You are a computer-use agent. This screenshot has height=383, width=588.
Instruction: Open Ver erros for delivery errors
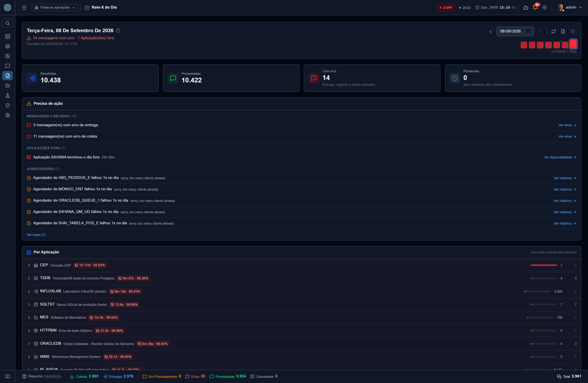(567, 125)
